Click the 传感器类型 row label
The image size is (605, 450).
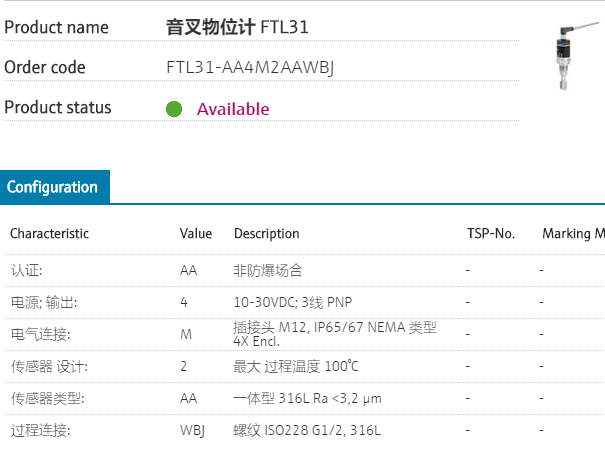(47, 399)
